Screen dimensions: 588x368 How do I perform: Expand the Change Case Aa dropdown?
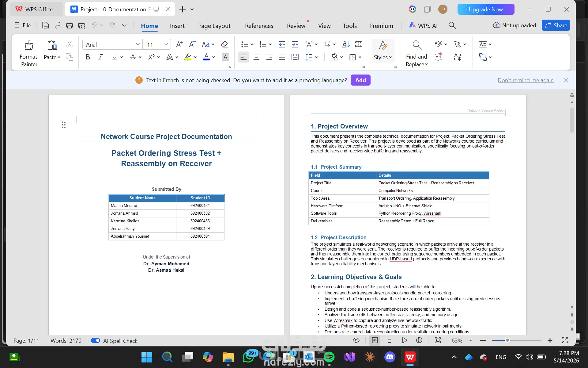coord(213,44)
